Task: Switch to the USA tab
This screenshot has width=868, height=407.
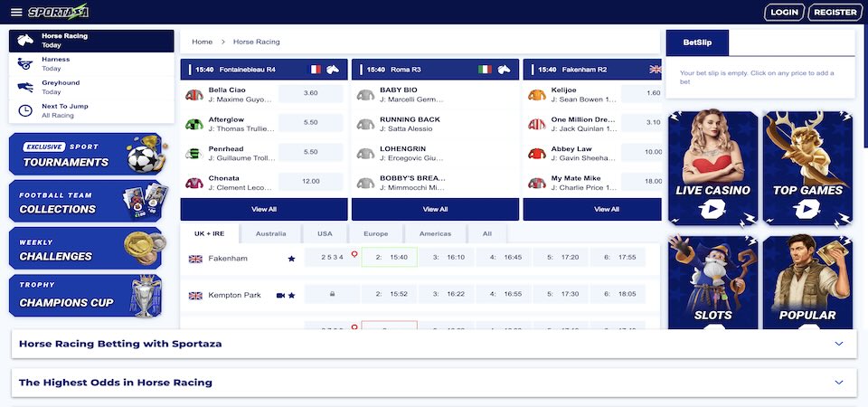Action: [325, 233]
